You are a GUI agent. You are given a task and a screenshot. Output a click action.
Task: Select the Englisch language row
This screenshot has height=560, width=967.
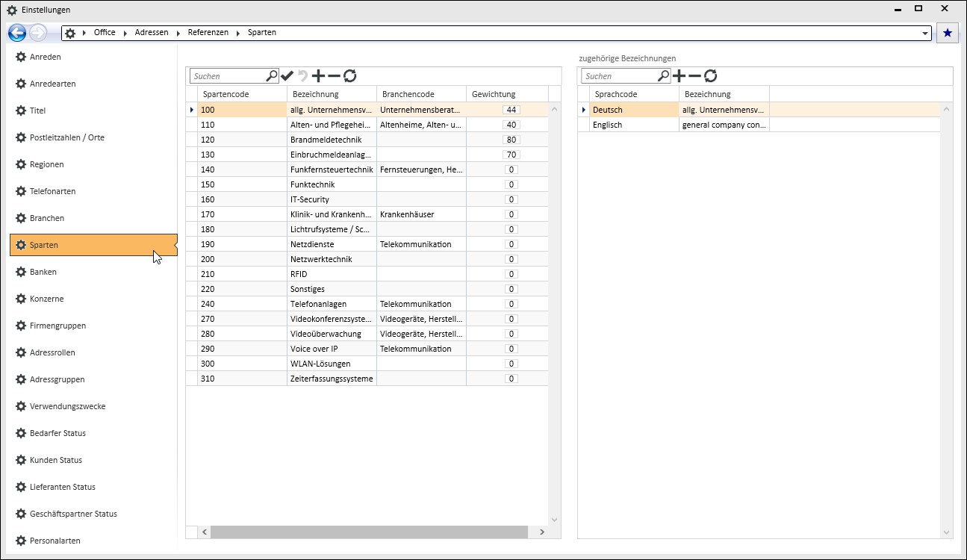[x=759, y=125]
